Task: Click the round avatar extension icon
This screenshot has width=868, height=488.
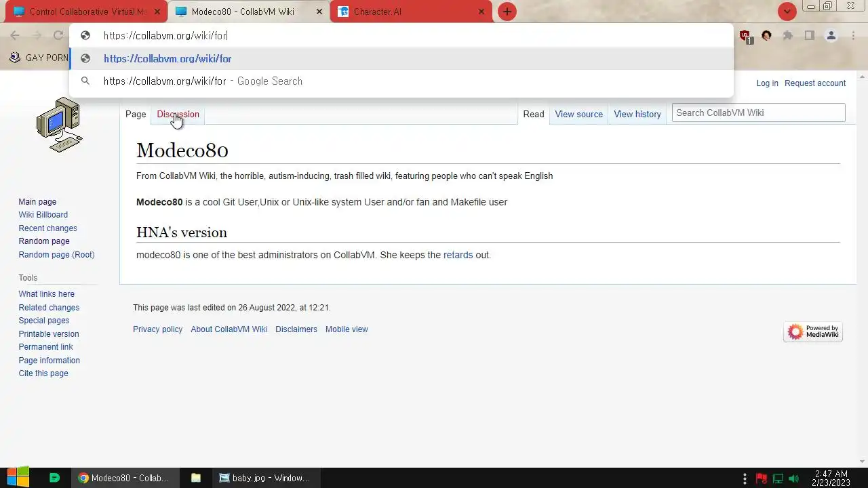Action: [x=766, y=36]
